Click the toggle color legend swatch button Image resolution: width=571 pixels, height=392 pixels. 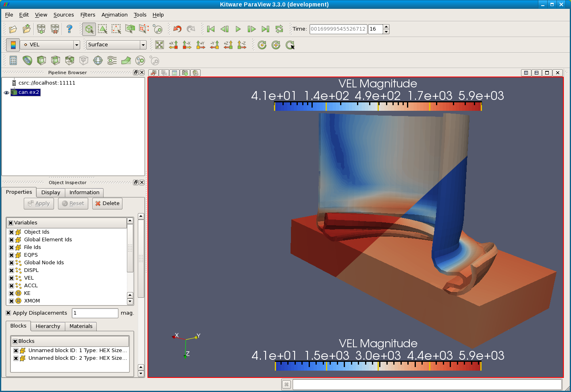[13, 45]
